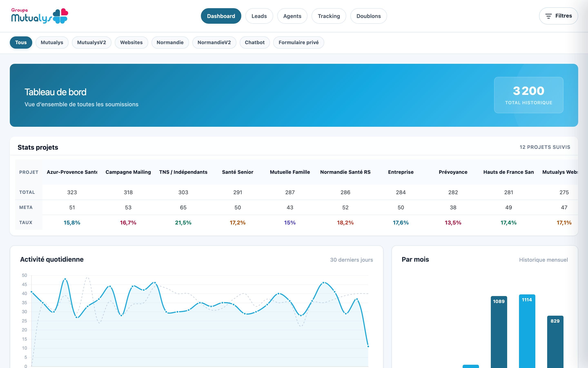Filter by Chatbot source
Screen dimensions: 588x368
(x=255, y=42)
